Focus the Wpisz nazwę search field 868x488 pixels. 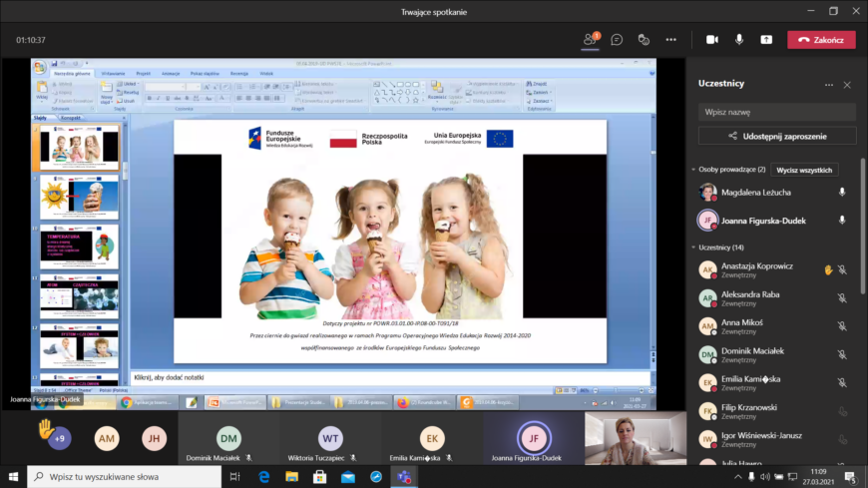(776, 112)
